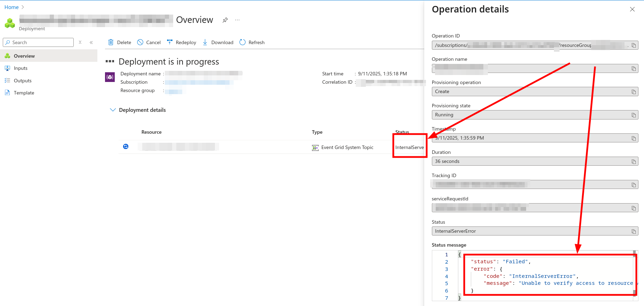The image size is (644, 306).
Task: Copy the Duration value
Action: coord(634,162)
